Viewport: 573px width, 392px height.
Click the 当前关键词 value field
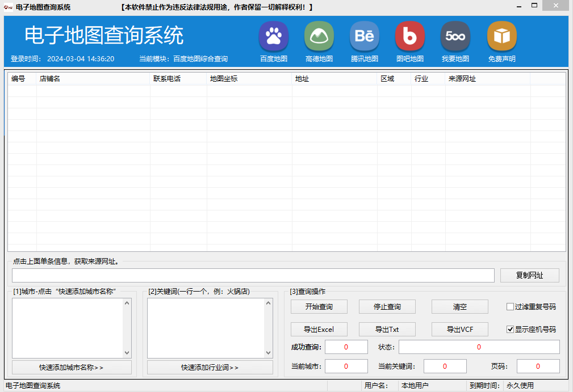click(x=445, y=366)
